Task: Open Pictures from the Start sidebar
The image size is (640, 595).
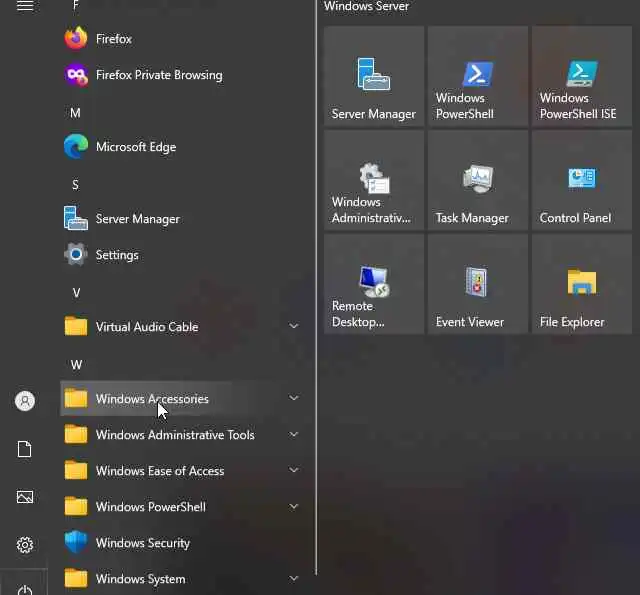Action: [x=25, y=497]
